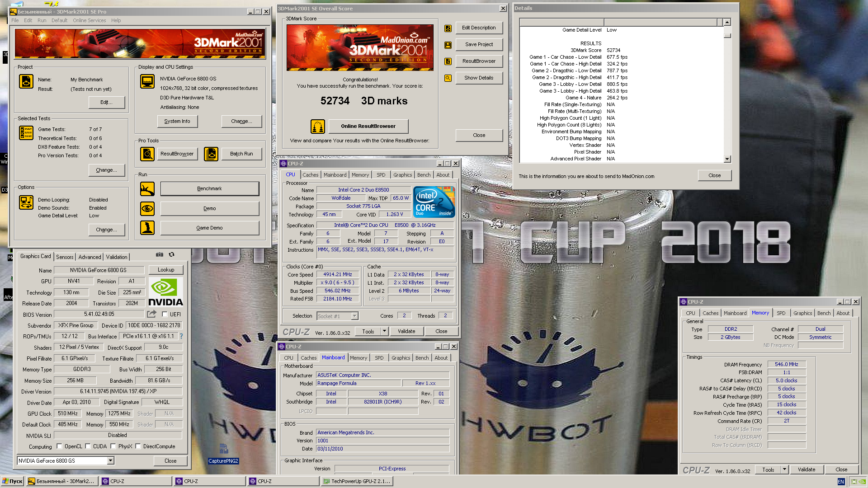
Task: Click the Details window scrollbar up arrow
Action: pyautogui.click(x=727, y=22)
